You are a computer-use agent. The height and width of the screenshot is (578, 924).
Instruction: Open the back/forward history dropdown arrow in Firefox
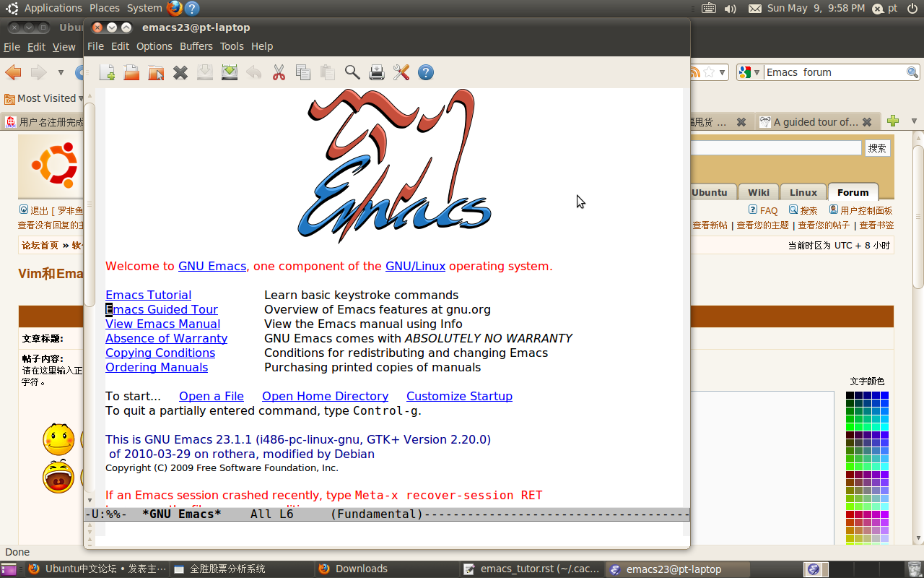tap(61, 72)
